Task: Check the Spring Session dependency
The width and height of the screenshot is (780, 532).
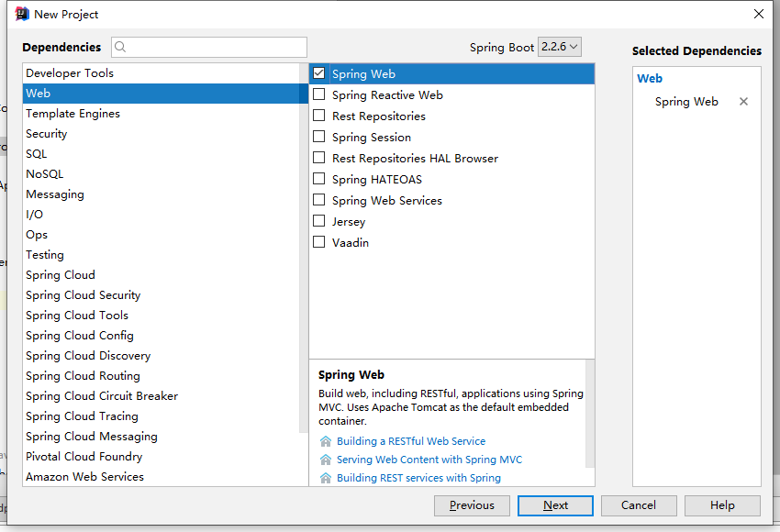Action: [x=318, y=137]
